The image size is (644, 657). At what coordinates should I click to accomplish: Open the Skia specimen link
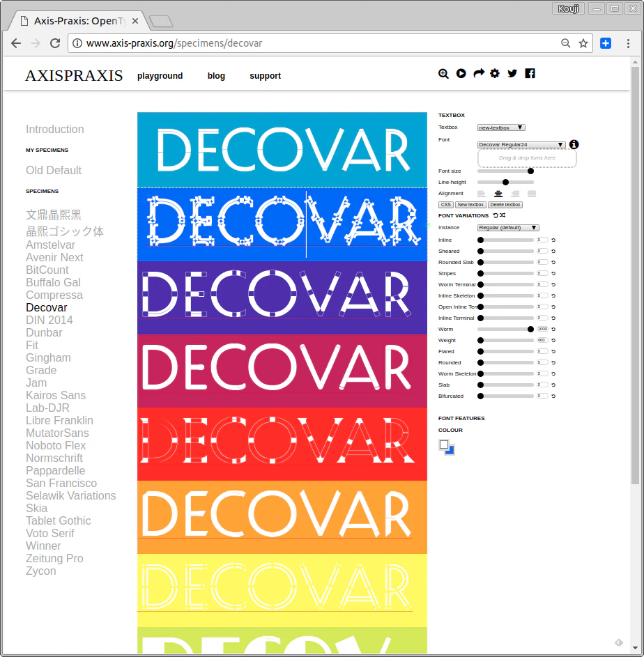(36, 509)
